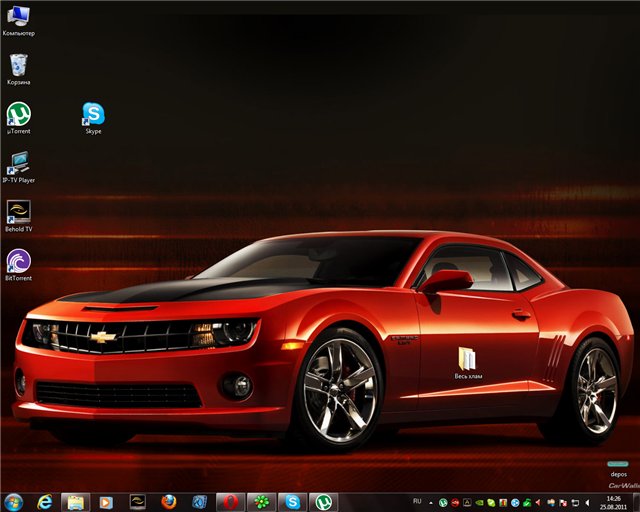Open the network tray icon
The width and height of the screenshot is (640, 512).
tap(575, 503)
